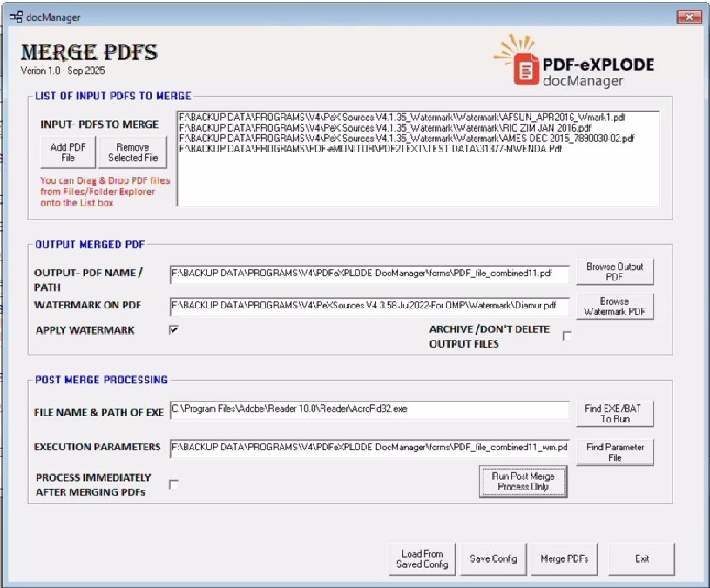The width and height of the screenshot is (710, 588).
Task: Enable Archive / Don't Delete Output Files
Action: coord(567,336)
